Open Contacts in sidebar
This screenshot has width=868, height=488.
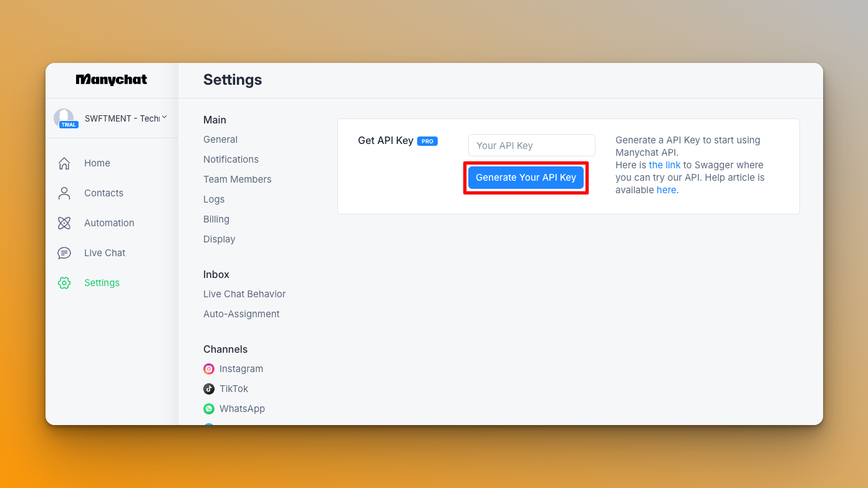[x=104, y=193]
